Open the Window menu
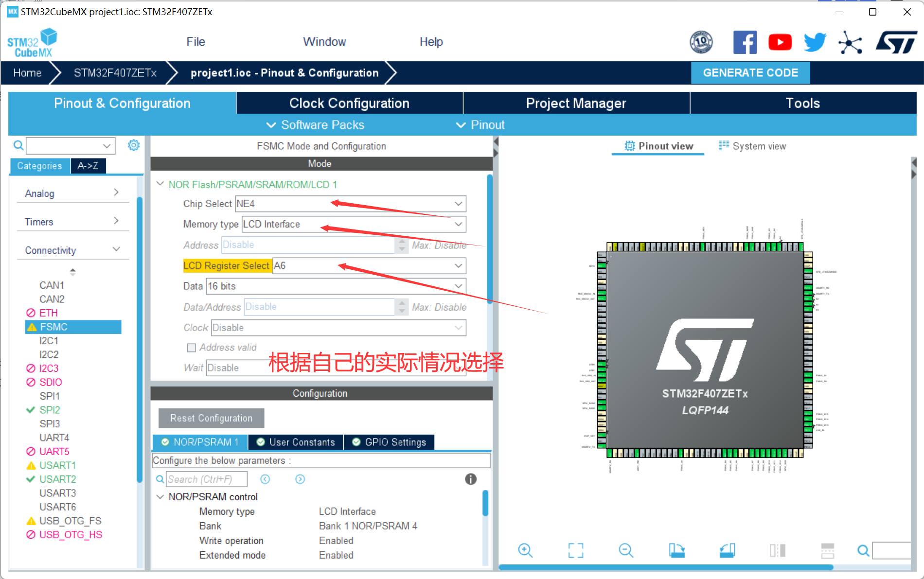 click(x=324, y=42)
